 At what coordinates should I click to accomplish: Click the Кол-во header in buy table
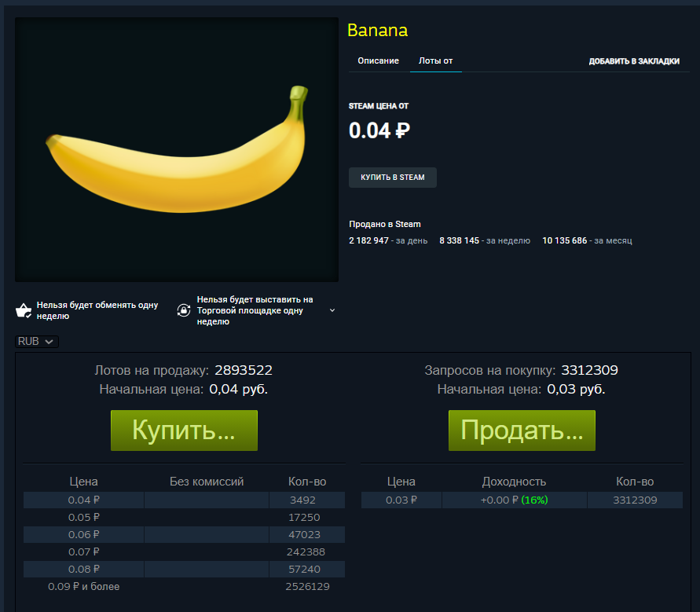coord(635,482)
